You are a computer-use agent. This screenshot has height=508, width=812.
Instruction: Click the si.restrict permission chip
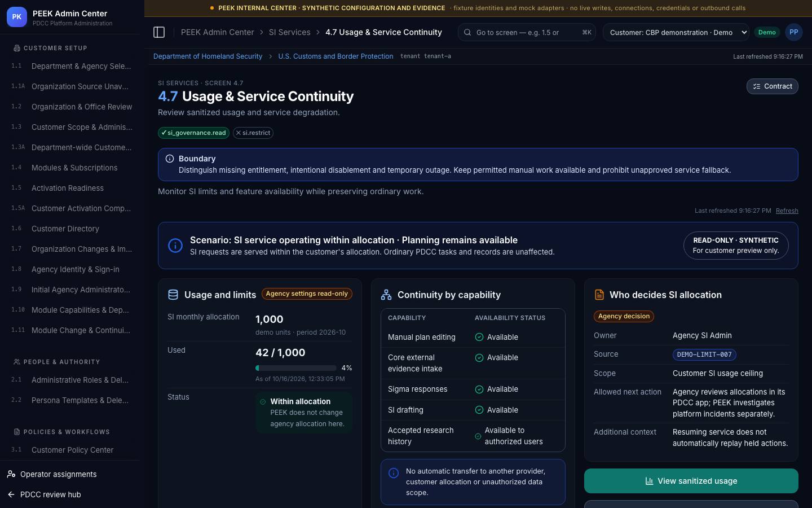pyautogui.click(x=253, y=133)
